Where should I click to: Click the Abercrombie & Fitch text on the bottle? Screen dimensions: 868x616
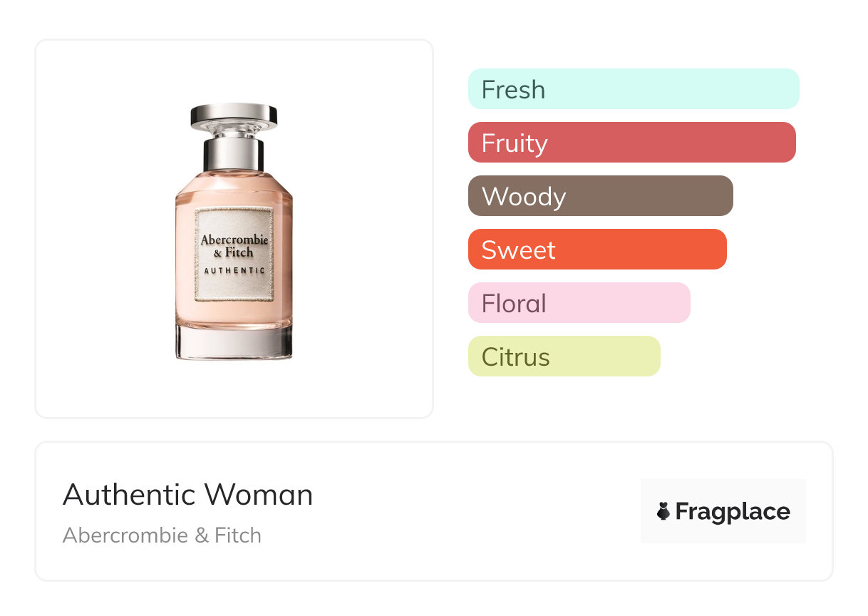click(234, 245)
